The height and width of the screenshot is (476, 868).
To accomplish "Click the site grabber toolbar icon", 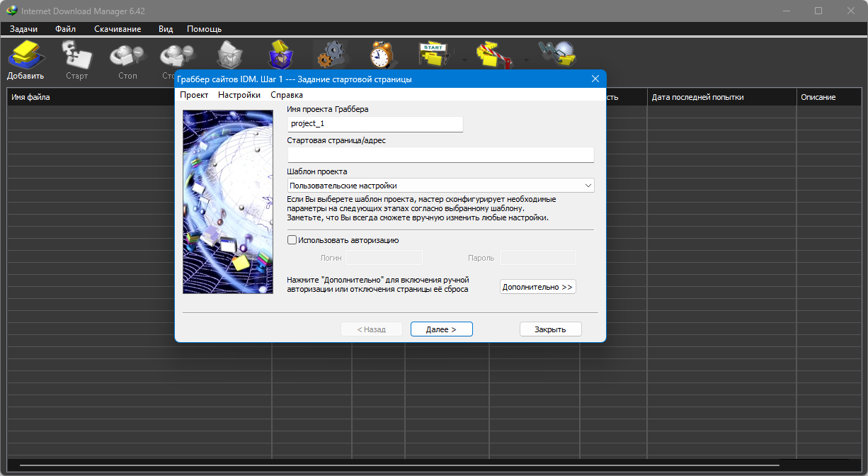I will point(557,55).
